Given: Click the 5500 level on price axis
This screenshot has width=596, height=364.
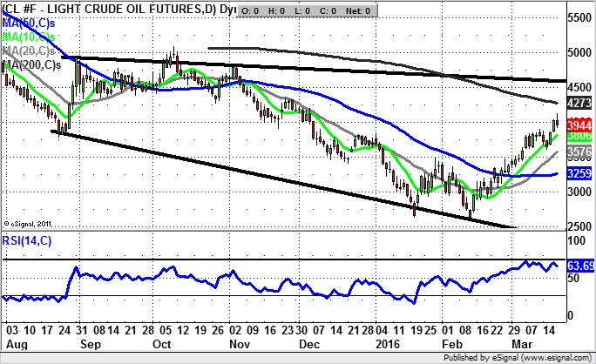Looking at the screenshot, I should [578, 17].
